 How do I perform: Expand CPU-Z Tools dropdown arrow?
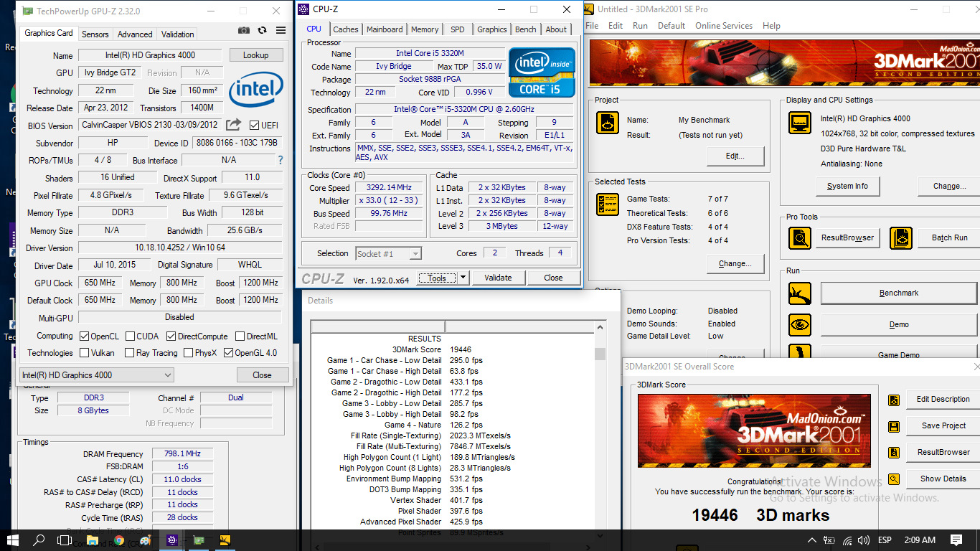(463, 278)
